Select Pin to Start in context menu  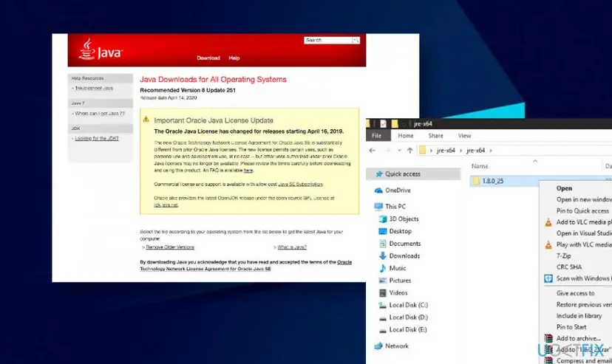pos(571,327)
